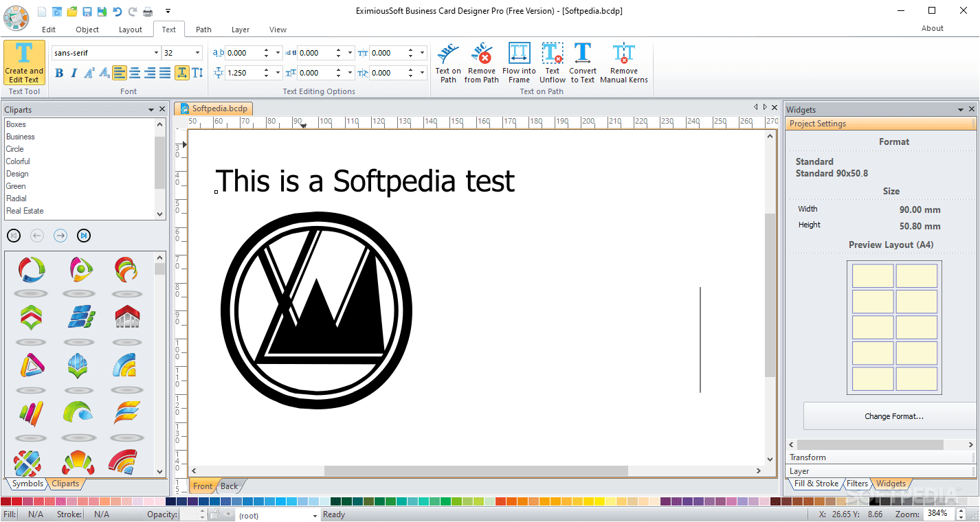Switch to the Back card side tab
Viewport: 980px width, 522px height.
tap(230, 486)
